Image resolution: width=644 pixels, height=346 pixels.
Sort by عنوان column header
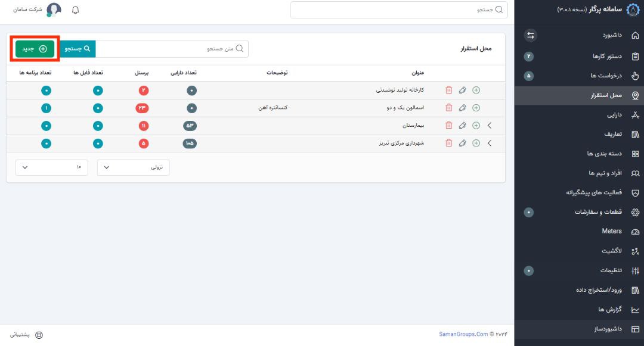point(417,73)
